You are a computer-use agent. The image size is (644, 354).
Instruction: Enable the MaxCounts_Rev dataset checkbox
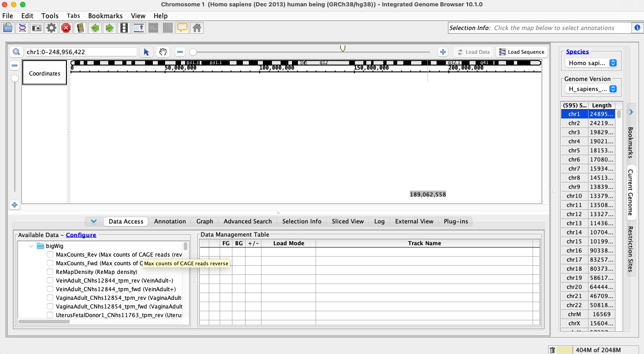[x=50, y=254]
